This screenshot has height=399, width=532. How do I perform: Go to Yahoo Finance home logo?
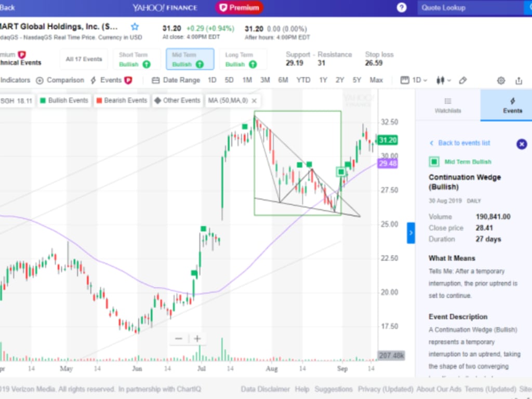165,7
